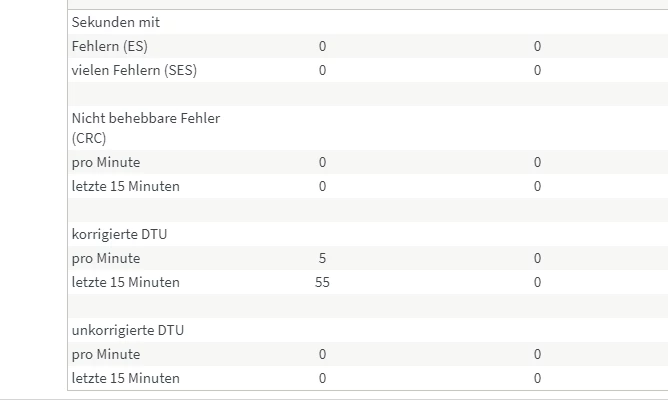The width and height of the screenshot is (668, 400).
Task: Click first-column value of CRC pro Minute
Action: coord(322,162)
